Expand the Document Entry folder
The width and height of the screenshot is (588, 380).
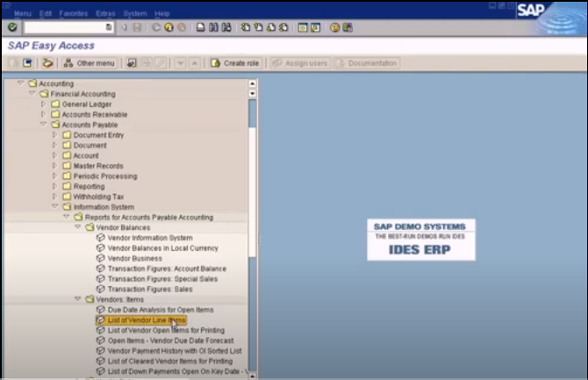pyautogui.click(x=54, y=134)
